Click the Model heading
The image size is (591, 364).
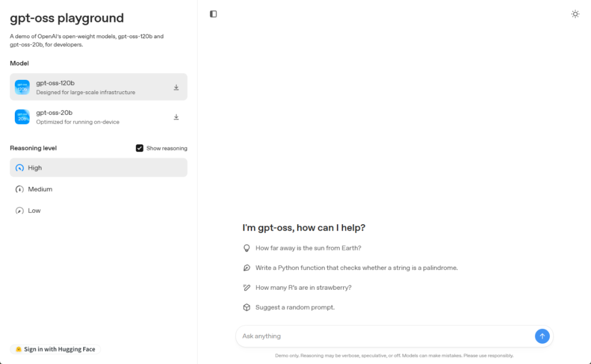[x=19, y=63]
